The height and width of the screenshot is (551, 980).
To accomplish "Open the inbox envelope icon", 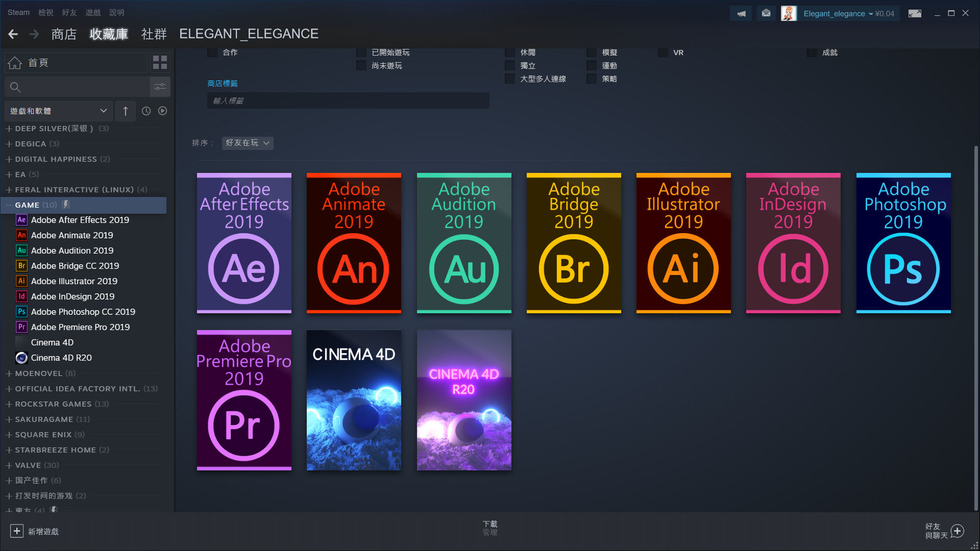I will pyautogui.click(x=766, y=13).
